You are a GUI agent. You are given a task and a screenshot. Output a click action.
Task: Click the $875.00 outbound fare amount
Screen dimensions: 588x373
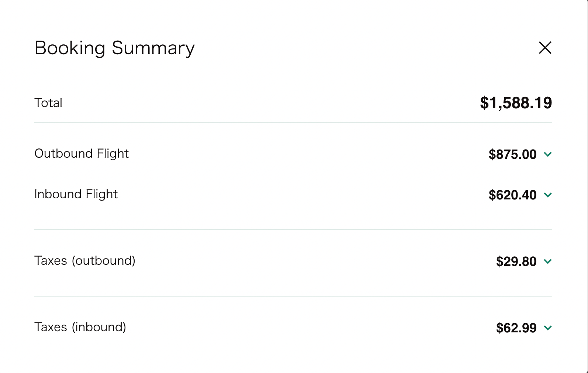click(512, 154)
